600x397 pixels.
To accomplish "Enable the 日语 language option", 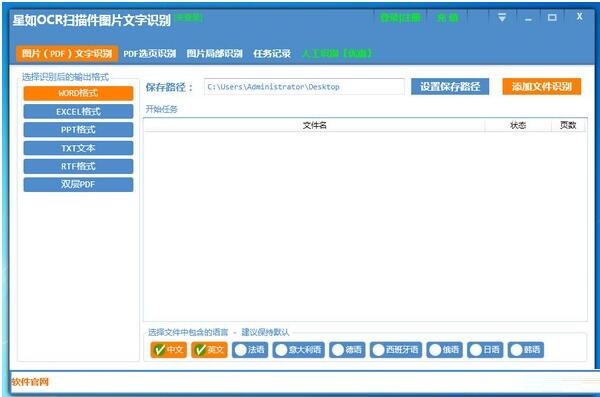I will click(x=485, y=350).
